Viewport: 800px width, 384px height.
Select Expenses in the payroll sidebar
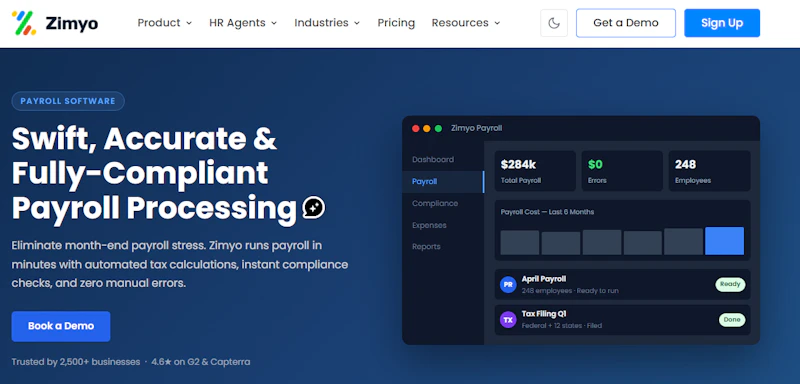pos(429,225)
